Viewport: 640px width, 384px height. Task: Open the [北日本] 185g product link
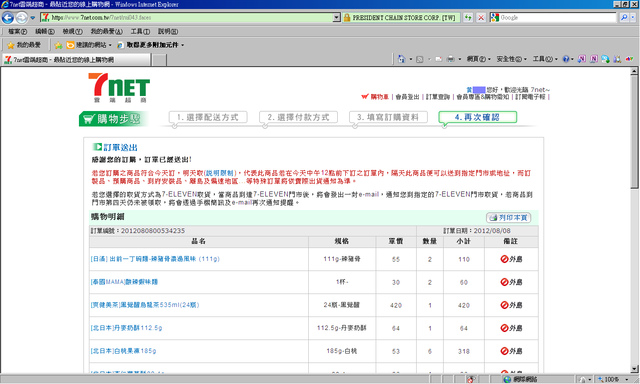click(123, 351)
